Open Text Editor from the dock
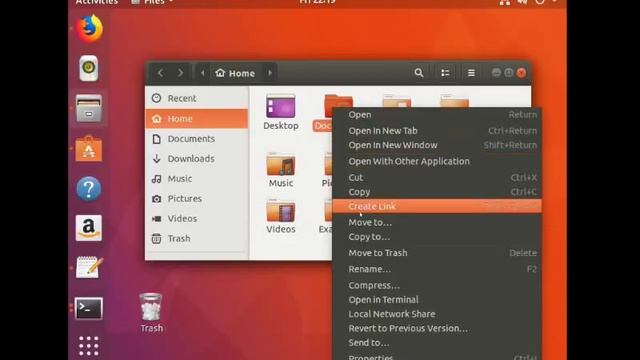 tap(89, 268)
